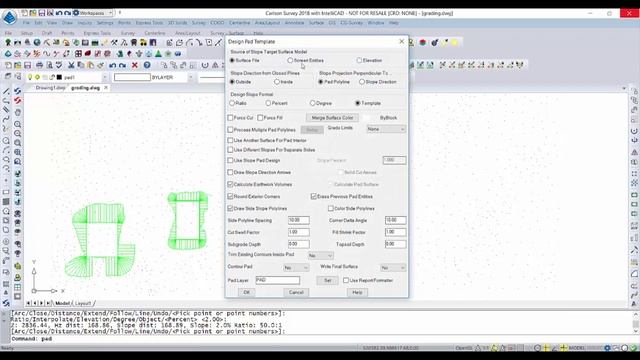Uncheck Calculate Earthwork Volumes
Image resolution: width=640 pixels, height=360 pixels.
pos(230,184)
